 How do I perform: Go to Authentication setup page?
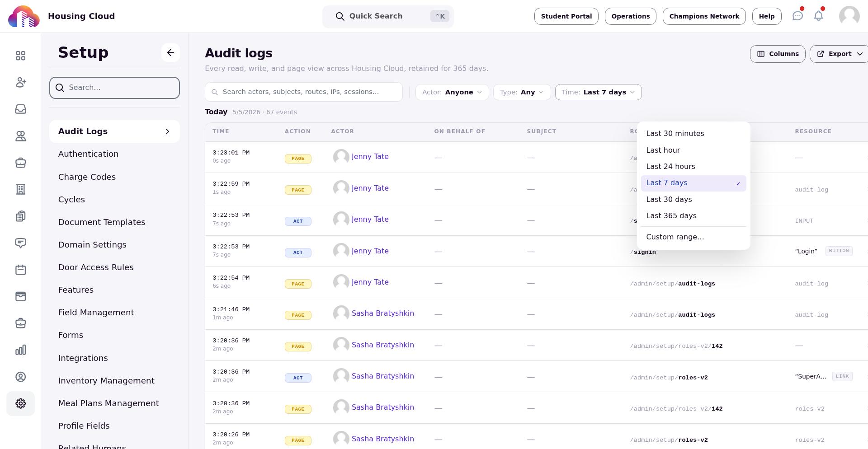tap(88, 154)
